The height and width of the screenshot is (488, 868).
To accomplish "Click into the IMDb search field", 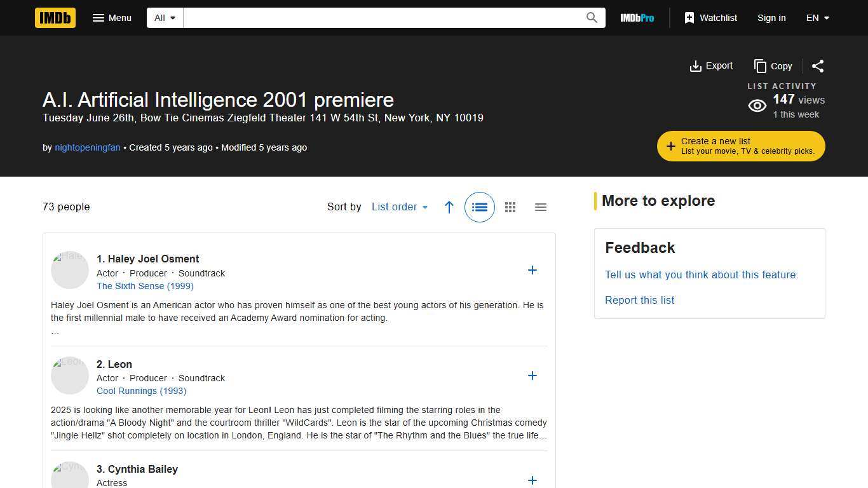I will coord(381,18).
